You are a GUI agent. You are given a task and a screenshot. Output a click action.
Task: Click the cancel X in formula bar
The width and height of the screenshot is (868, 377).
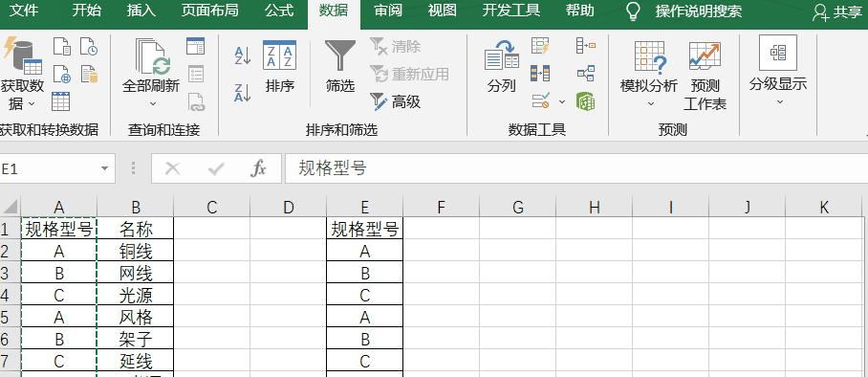pos(173,168)
